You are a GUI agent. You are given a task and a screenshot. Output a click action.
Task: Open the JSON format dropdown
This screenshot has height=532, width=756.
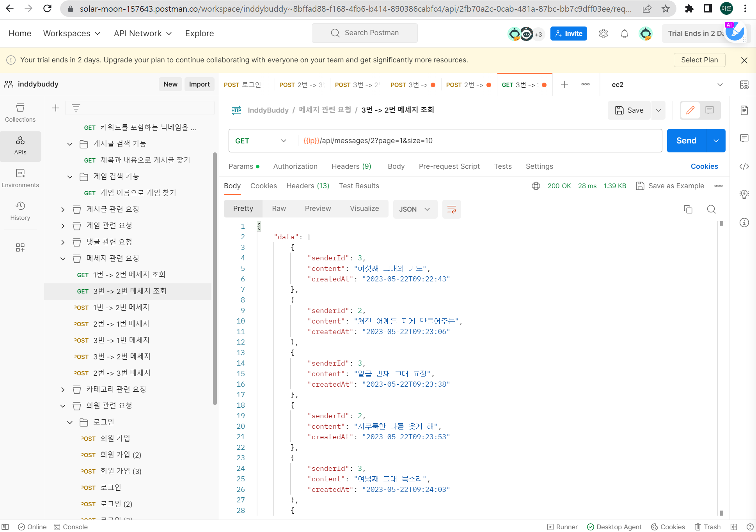click(x=414, y=209)
